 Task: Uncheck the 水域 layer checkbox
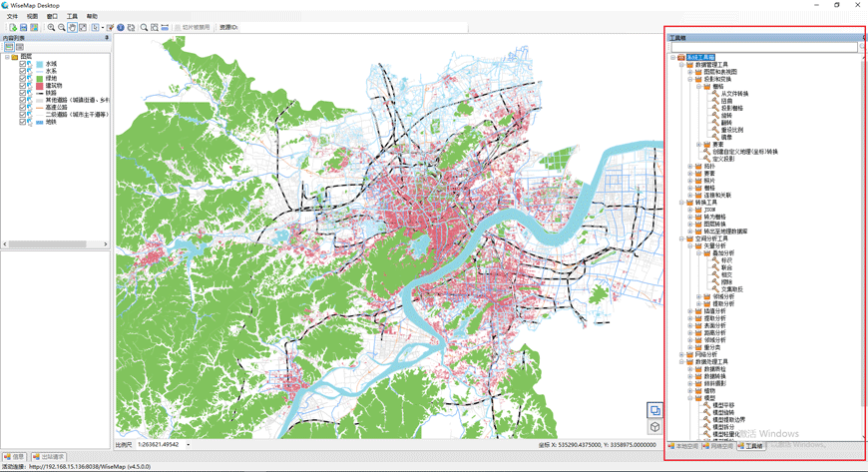click(23, 65)
